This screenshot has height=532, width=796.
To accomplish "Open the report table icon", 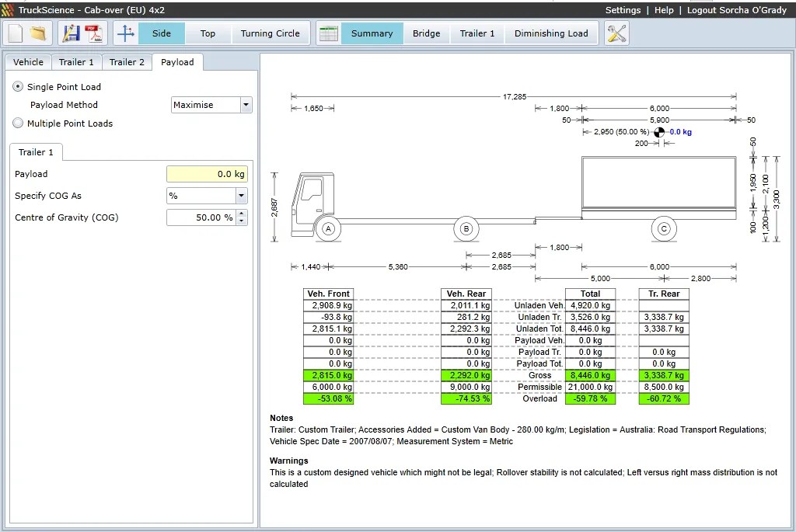I will 328,33.
